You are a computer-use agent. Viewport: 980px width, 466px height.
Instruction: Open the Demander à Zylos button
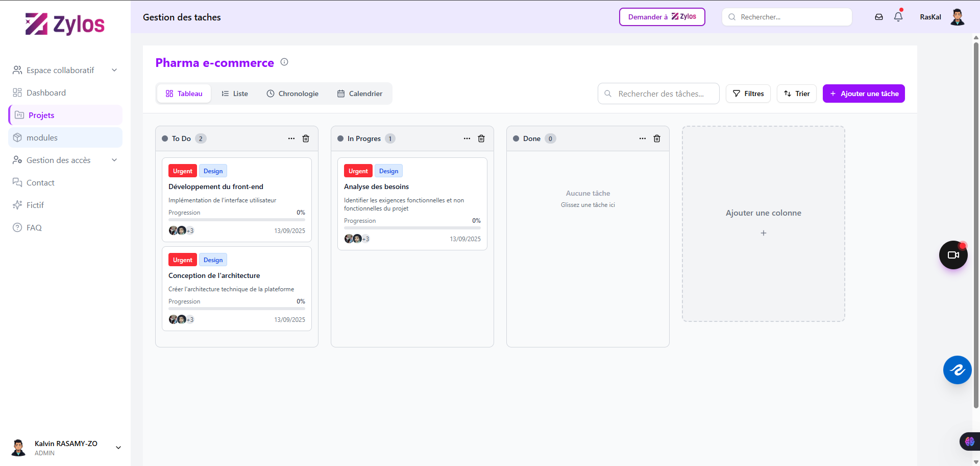point(661,17)
